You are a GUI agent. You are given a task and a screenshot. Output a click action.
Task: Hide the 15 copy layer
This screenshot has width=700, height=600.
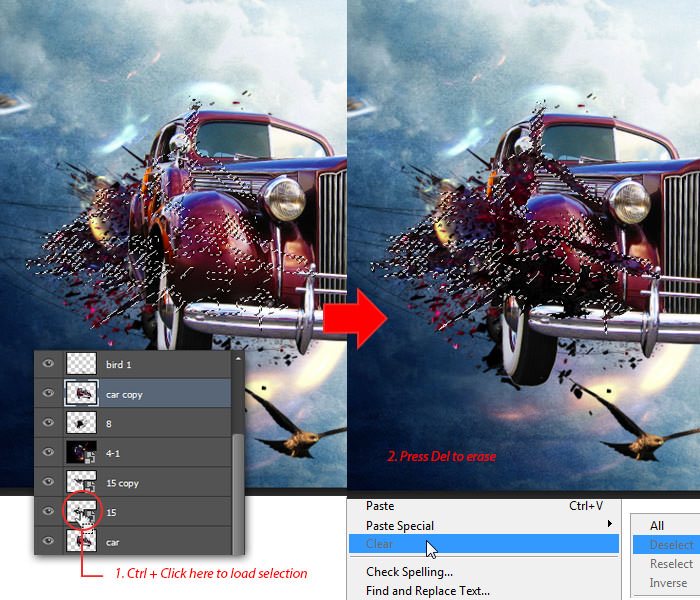(x=48, y=481)
